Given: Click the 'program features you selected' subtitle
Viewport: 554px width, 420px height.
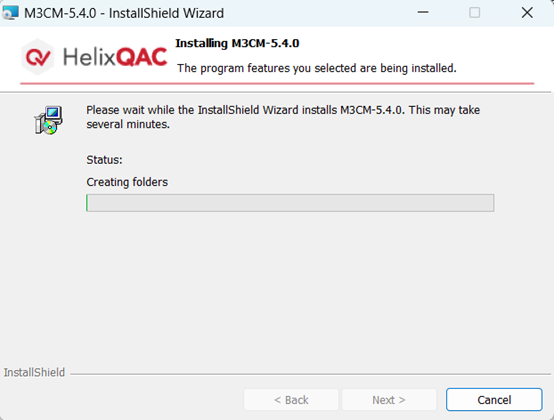Looking at the screenshot, I should click(x=317, y=68).
